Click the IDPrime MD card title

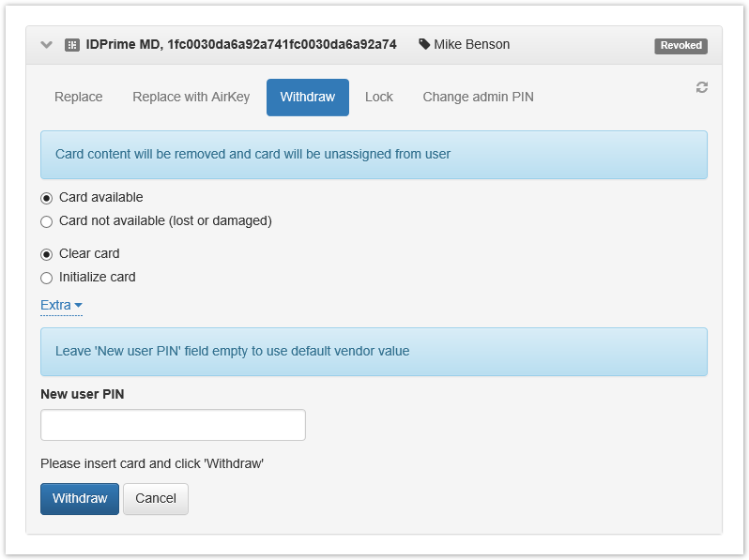[x=241, y=44]
